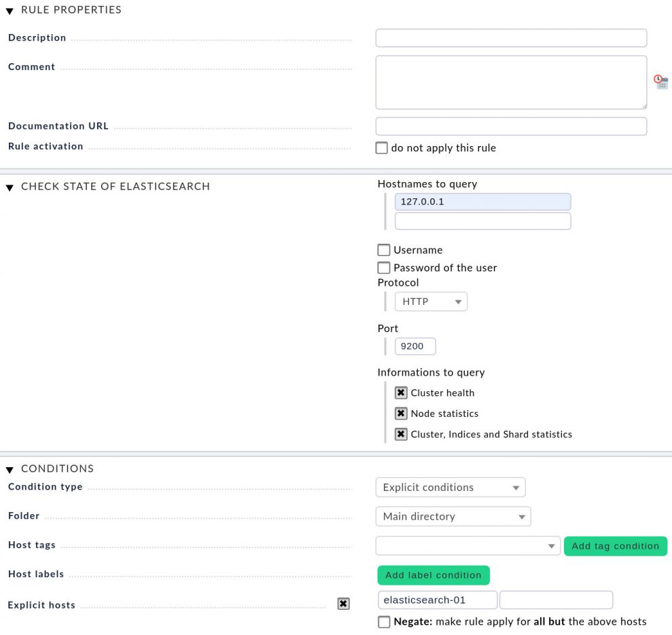Click the 'Port' label text

[388, 329]
